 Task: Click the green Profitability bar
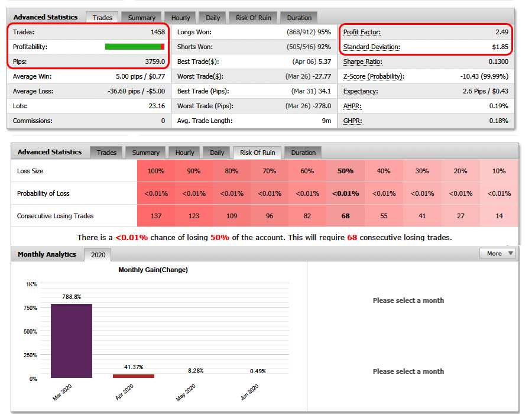132,47
